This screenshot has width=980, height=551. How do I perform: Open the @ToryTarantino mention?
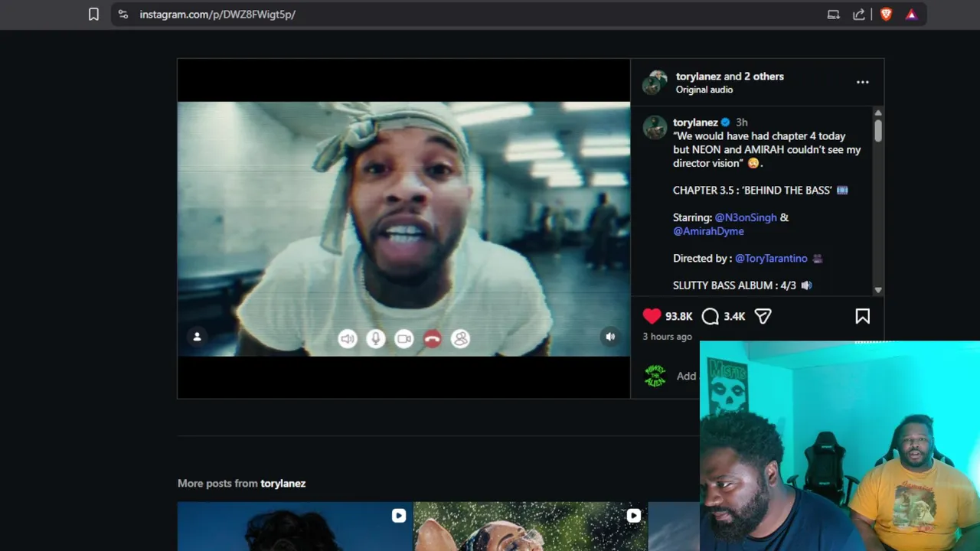click(771, 259)
